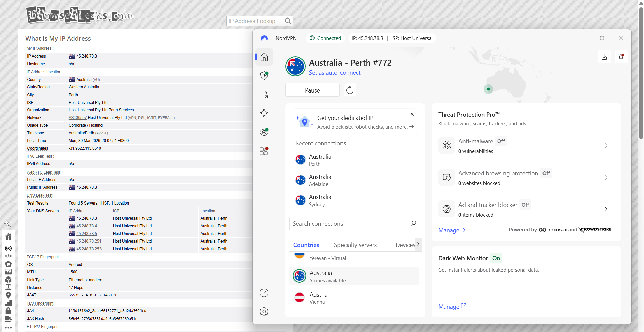Viewport: 644px width, 332px height.
Task: Select the WebGL cube icon on BrowserLeaks sidebar
Action: (8, 280)
